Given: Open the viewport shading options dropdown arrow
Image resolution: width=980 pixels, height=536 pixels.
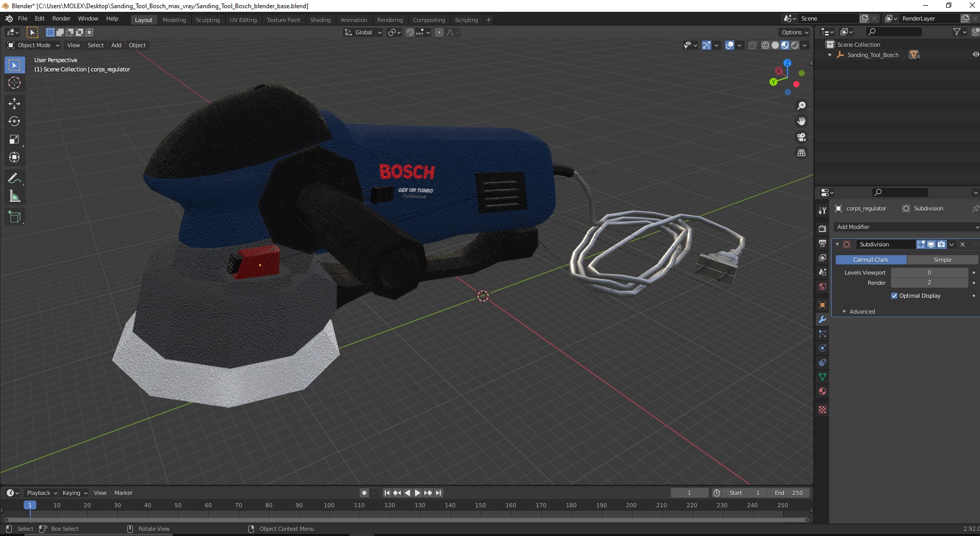Looking at the screenshot, I should (805, 45).
